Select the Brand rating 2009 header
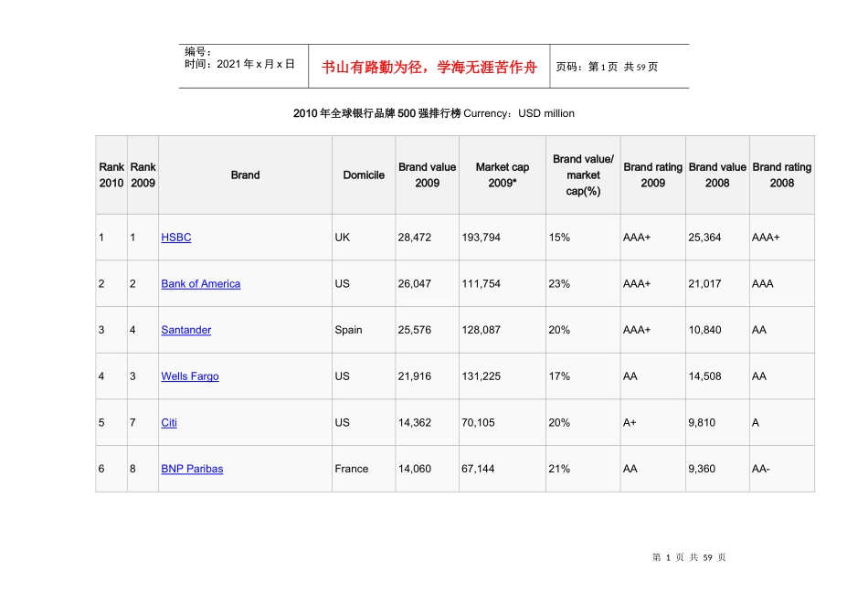The image size is (868, 614). (x=653, y=175)
